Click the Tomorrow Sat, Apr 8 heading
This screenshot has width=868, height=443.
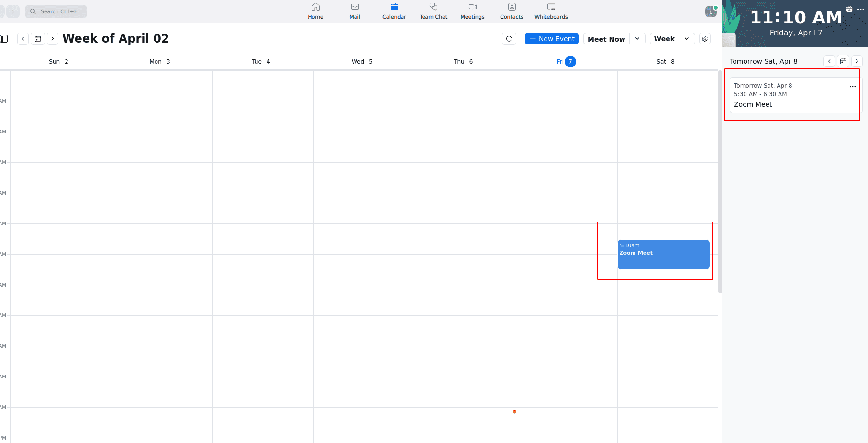[763, 61]
